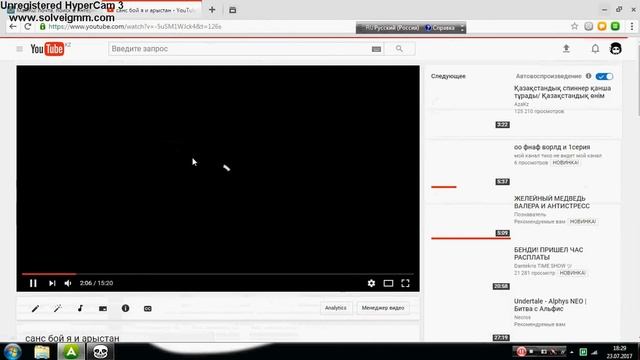
Task: Switch to theater mode
Action: coord(388,283)
